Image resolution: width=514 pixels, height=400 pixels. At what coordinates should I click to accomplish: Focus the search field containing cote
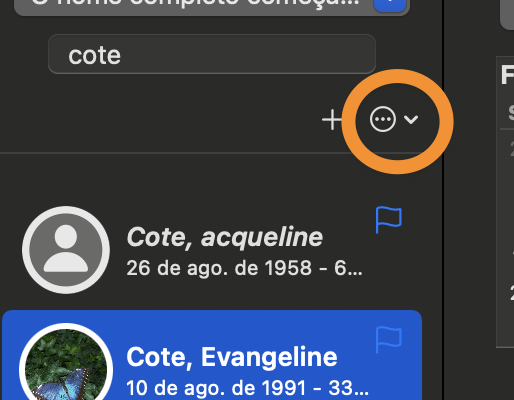pos(212,54)
